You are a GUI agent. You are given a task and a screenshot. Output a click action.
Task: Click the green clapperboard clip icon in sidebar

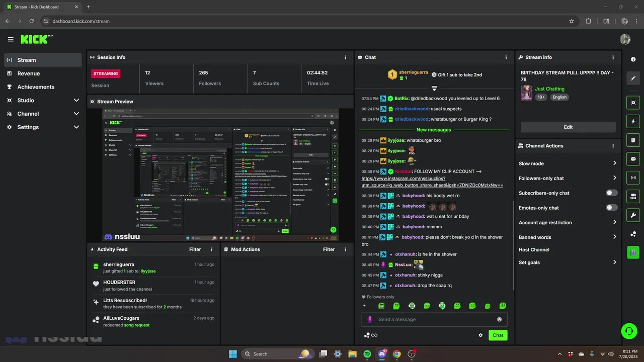(x=633, y=252)
